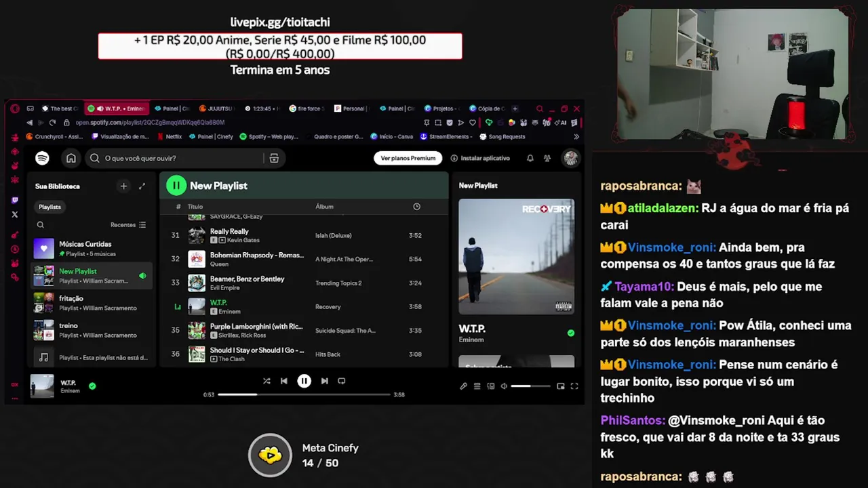This screenshot has width=868, height=488.
Task: Toggle shuffle playback
Action: (267, 381)
